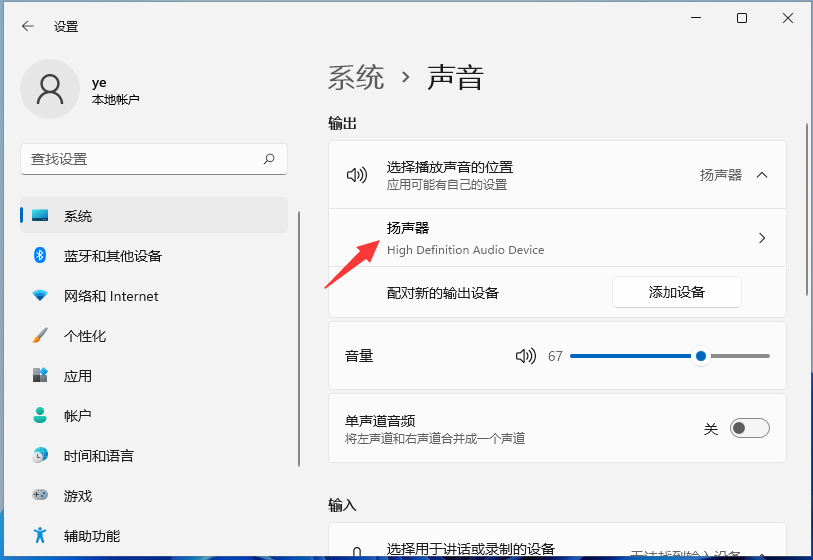Click 系统 breadcrumb link in header
This screenshot has height=560, width=813.
356,78
